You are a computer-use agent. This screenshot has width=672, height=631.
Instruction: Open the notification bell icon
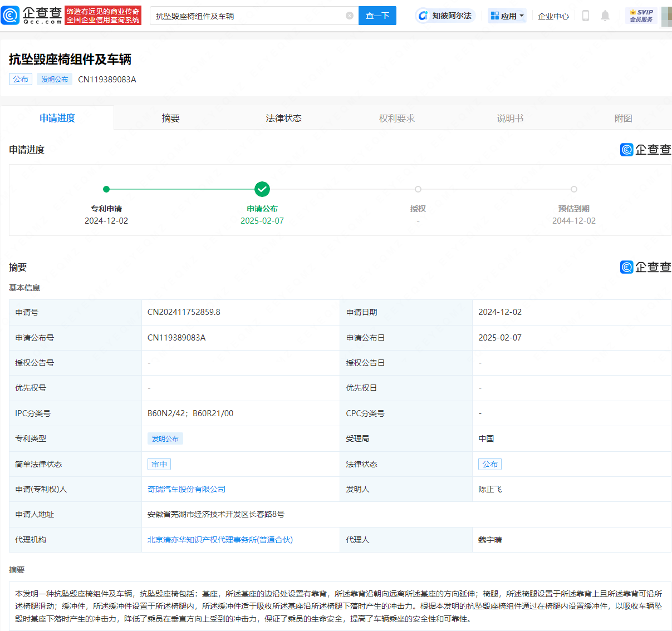tap(605, 16)
